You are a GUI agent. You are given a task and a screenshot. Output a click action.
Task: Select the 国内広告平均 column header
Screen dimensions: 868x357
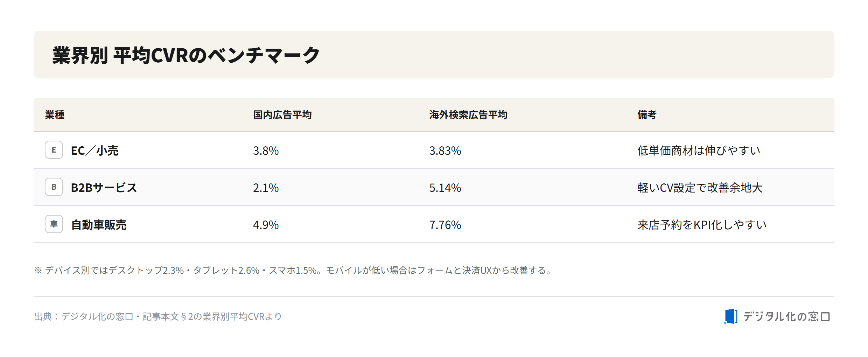[282, 115]
